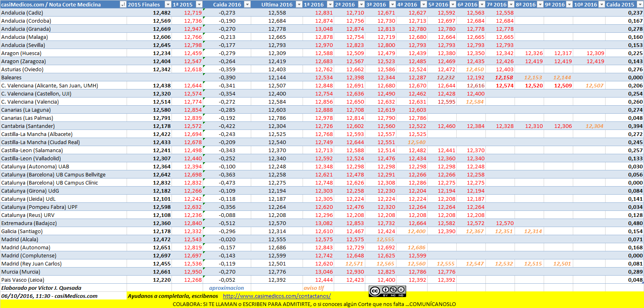Expand the 1ª 2016 filter dropdown
The width and height of the screenshot is (644, 308).
click(330, 4)
